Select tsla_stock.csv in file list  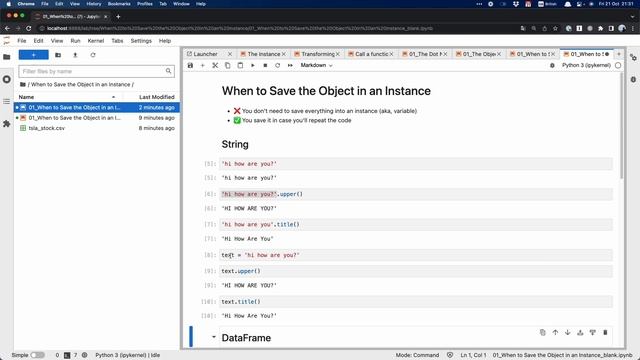pyautogui.click(x=97, y=128)
